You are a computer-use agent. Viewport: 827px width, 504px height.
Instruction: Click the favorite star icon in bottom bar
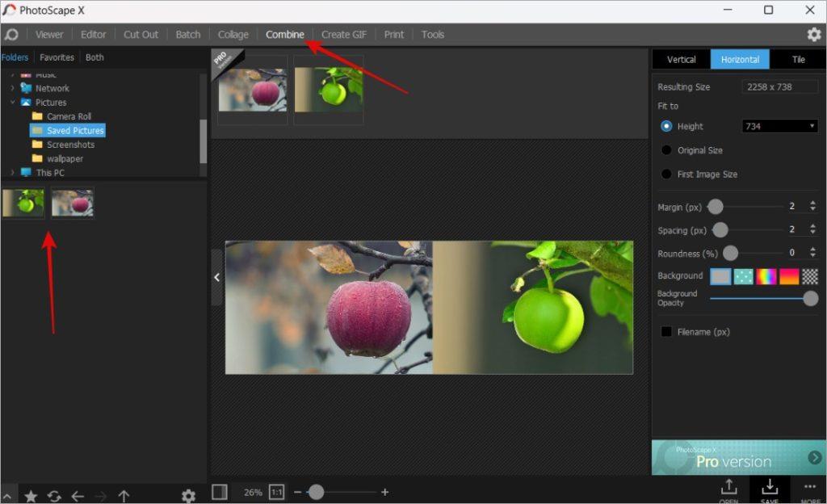[x=31, y=496]
